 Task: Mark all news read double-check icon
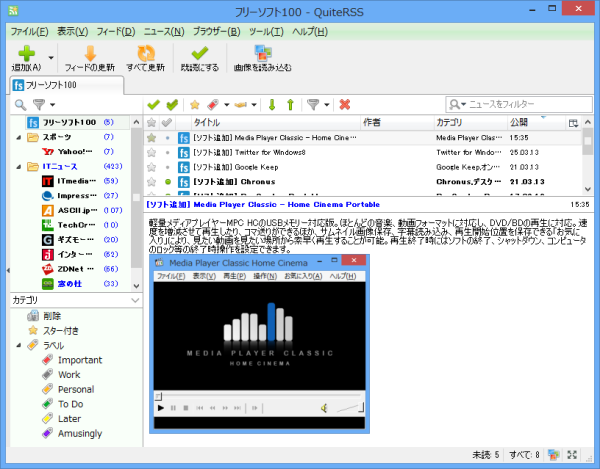[x=172, y=104]
